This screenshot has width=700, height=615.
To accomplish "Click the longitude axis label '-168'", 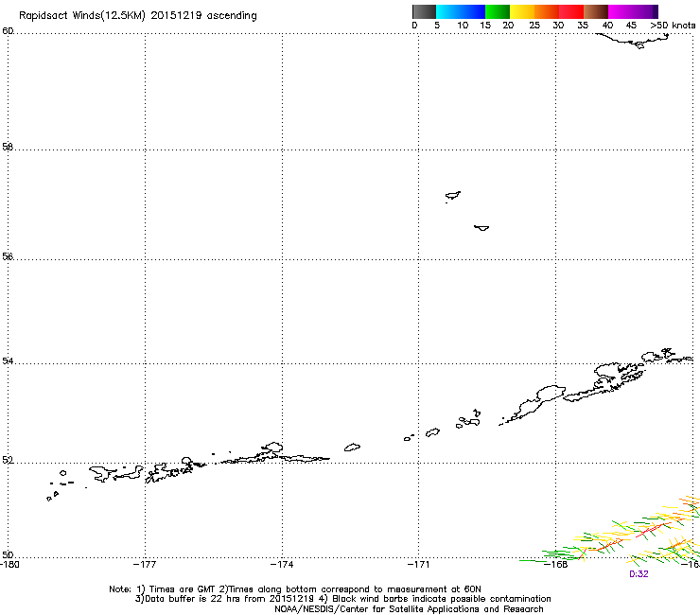I will (x=556, y=565).
